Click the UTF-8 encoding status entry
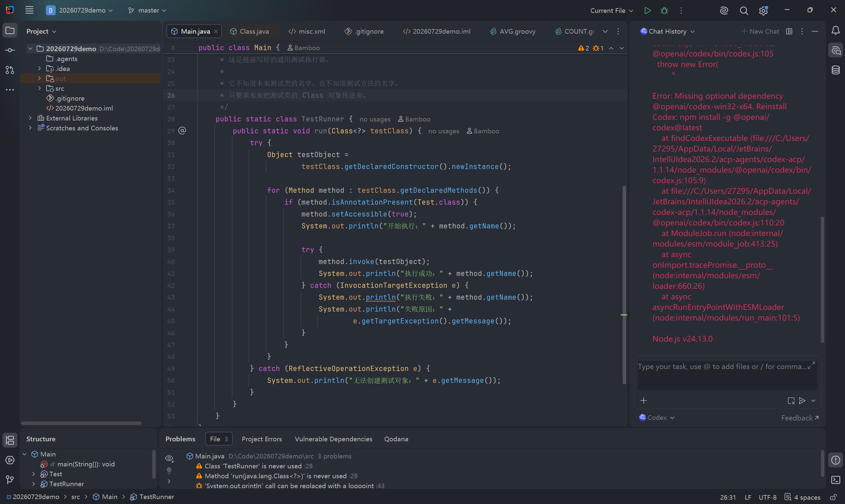This screenshot has width=845, height=504. tap(768, 497)
